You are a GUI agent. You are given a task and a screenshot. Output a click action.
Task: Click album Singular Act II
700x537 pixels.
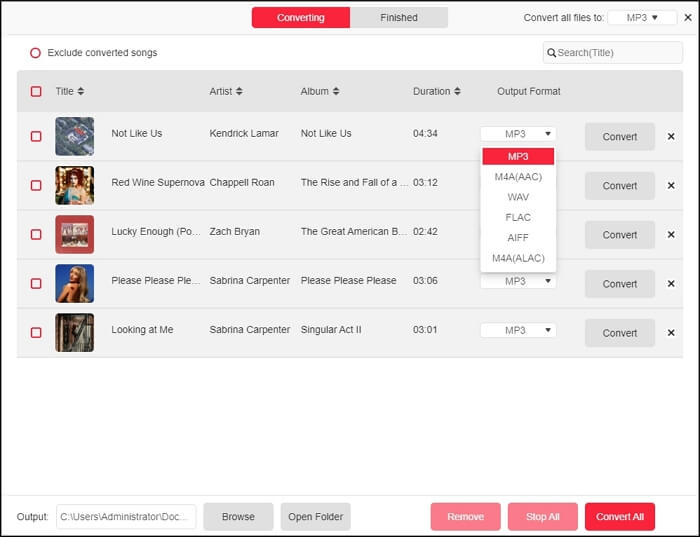tap(331, 330)
